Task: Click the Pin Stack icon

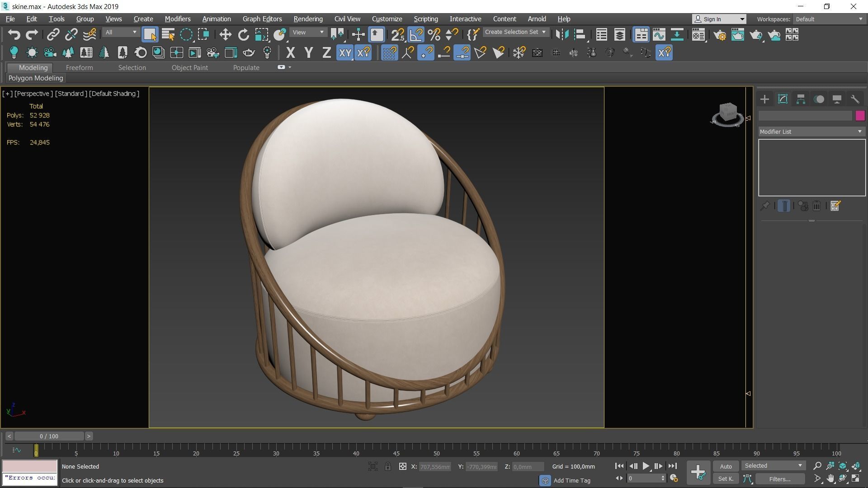Action: 764,206
